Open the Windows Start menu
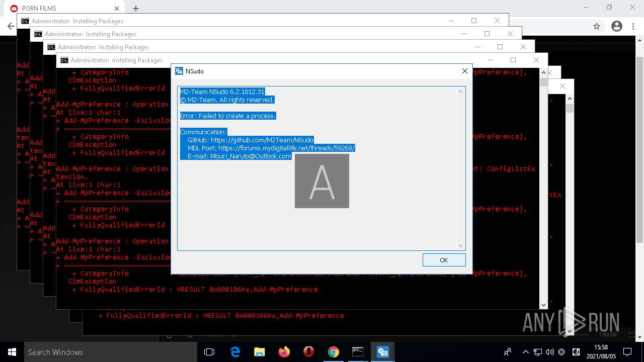The height and width of the screenshot is (362, 644). tap(12, 352)
